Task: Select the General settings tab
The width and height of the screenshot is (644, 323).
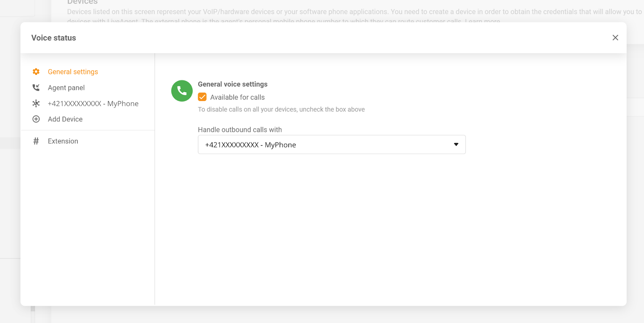Action: tap(73, 72)
